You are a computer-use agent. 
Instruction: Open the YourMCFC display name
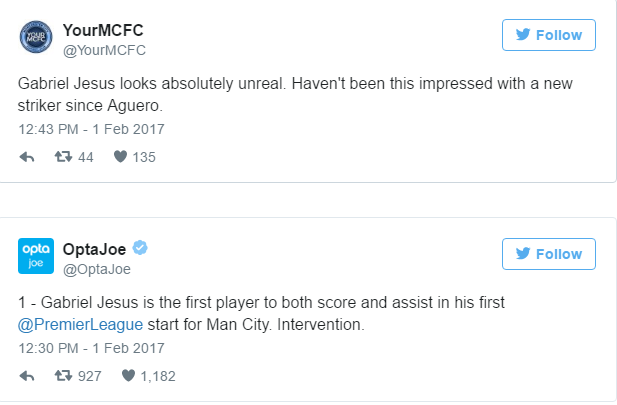point(103,30)
